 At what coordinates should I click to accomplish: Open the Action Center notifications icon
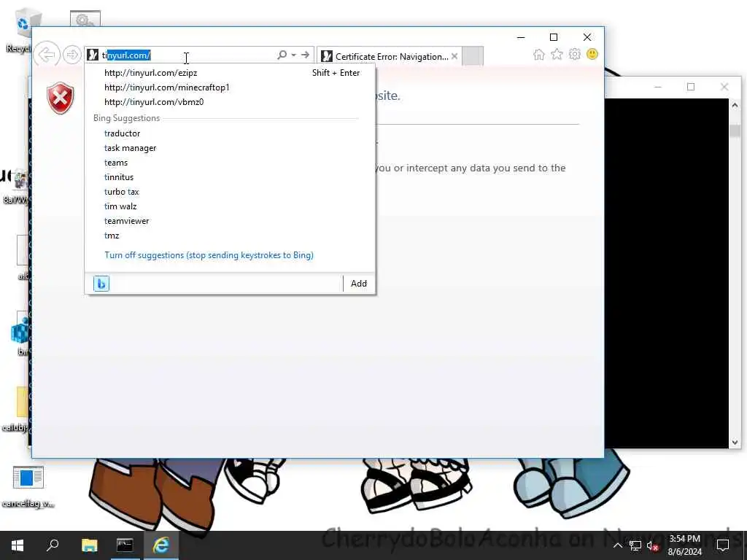click(x=723, y=545)
